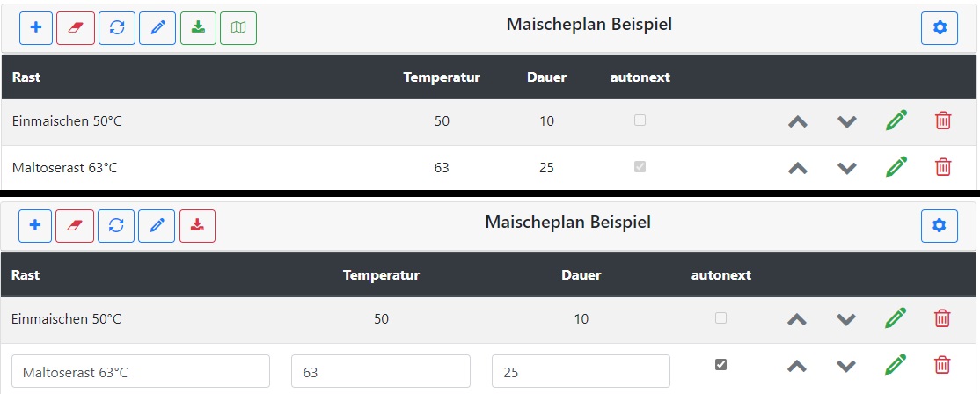Click the rest name field containing Maltoserast 63°C
Image resolution: width=980 pixels, height=394 pixels.
point(141,372)
